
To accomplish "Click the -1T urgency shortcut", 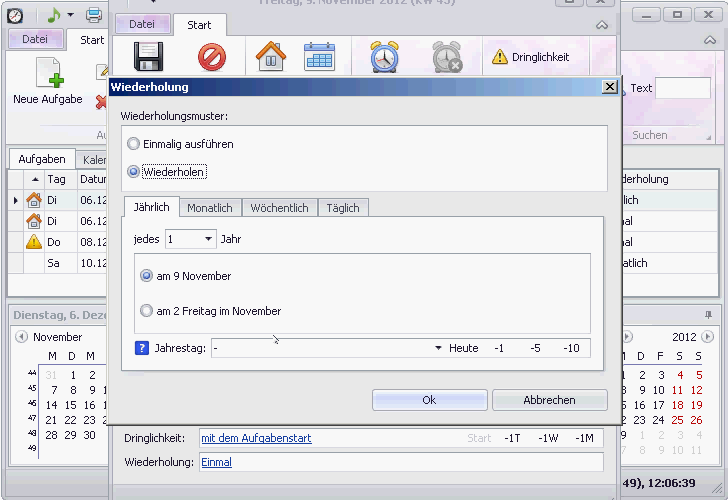I will pos(512,438).
